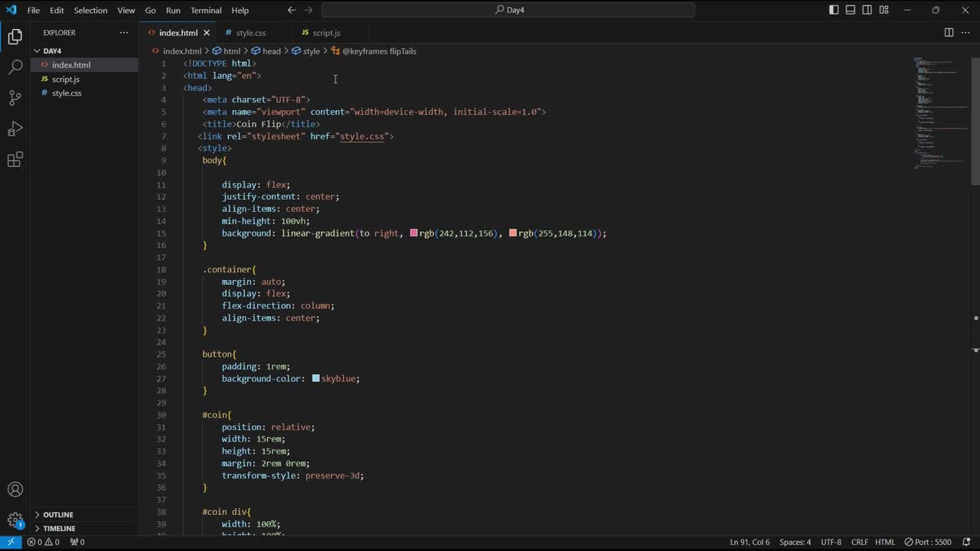Open the Accounts menu icon

[x=15, y=490]
